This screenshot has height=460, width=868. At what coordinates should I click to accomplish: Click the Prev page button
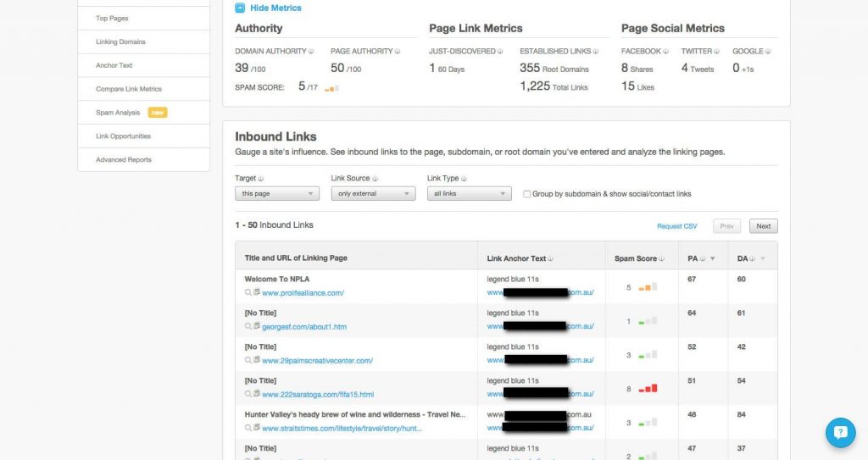[x=726, y=226]
